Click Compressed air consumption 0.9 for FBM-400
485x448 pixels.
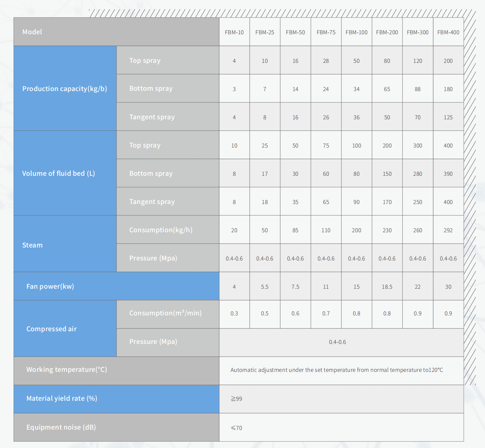click(x=448, y=313)
